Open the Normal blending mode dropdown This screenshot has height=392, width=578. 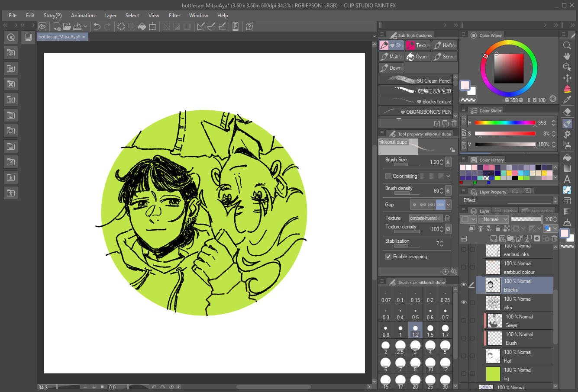[x=493, y=219]
